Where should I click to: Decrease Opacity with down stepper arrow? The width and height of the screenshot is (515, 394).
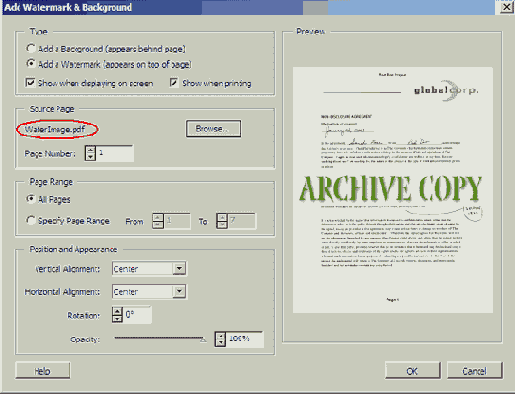pyautogui.click(x=220, y=343)
